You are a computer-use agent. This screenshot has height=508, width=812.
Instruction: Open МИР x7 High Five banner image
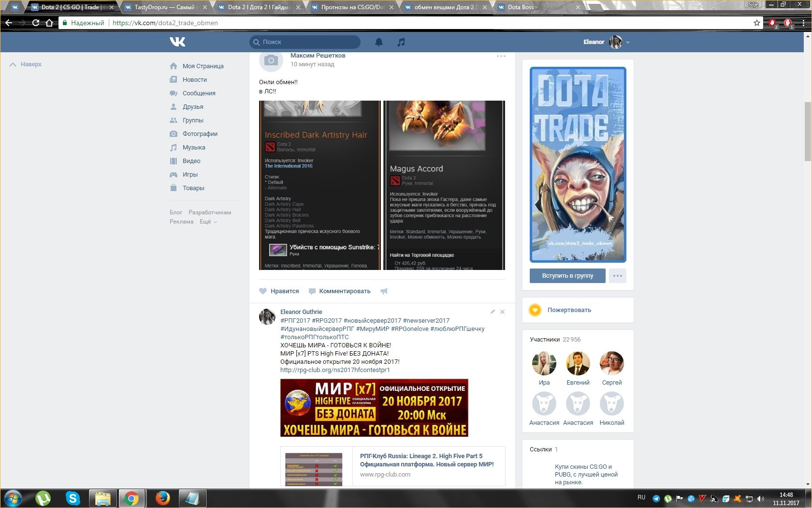point(374,408)
